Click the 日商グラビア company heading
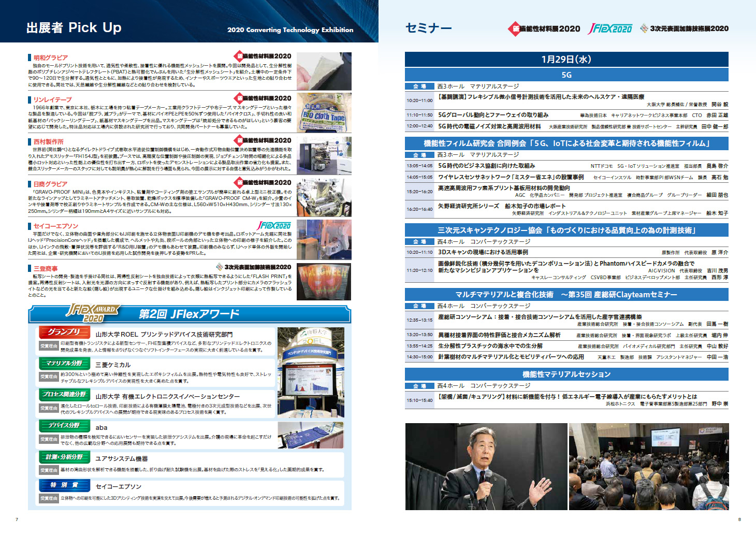The image size is (756, 535). [x=50, y=184]
